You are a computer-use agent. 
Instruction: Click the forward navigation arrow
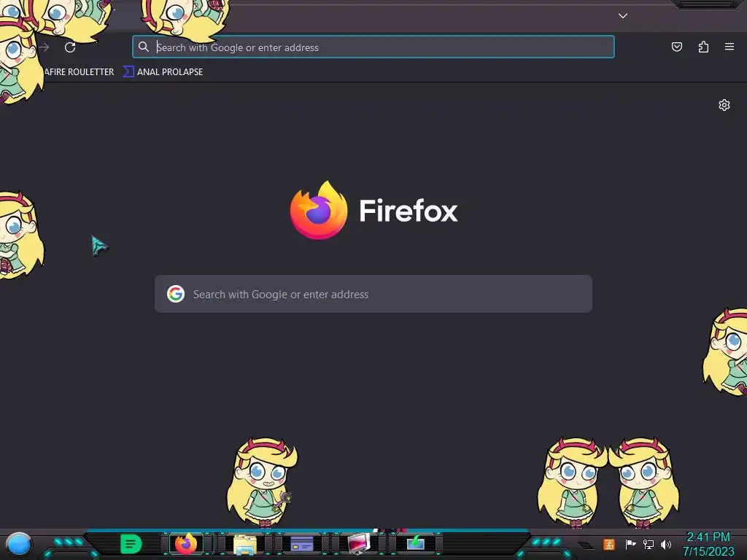[x=44, y=47]
